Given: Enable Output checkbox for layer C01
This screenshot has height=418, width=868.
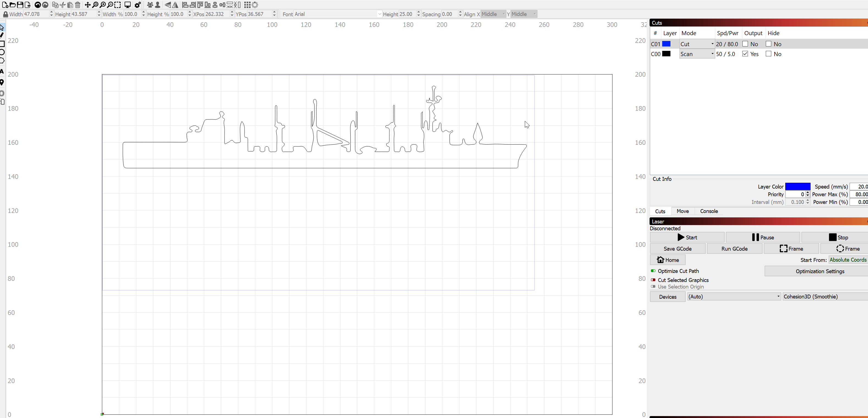Looking at the screenshot, I should (745, 44).
